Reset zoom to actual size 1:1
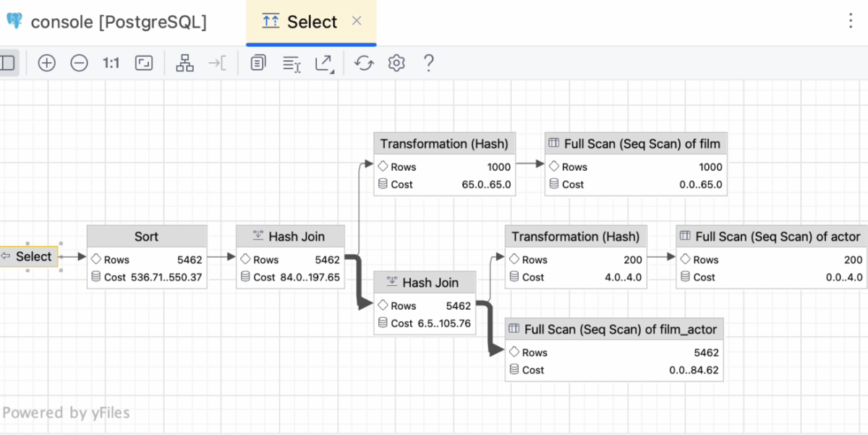The image size is (868, 435). [111, 64]
